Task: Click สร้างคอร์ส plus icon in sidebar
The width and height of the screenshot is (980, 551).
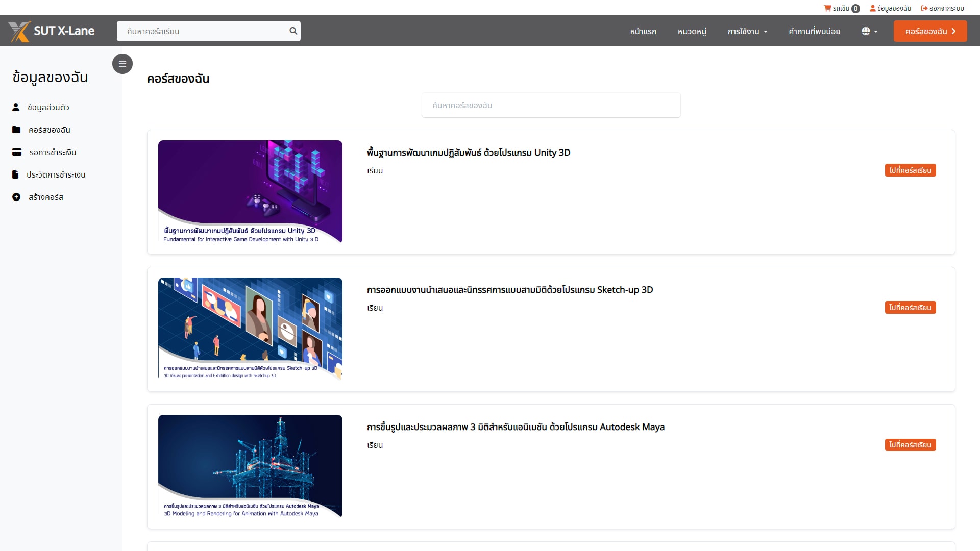Action: pyautogui.click(x=16, y=197)
